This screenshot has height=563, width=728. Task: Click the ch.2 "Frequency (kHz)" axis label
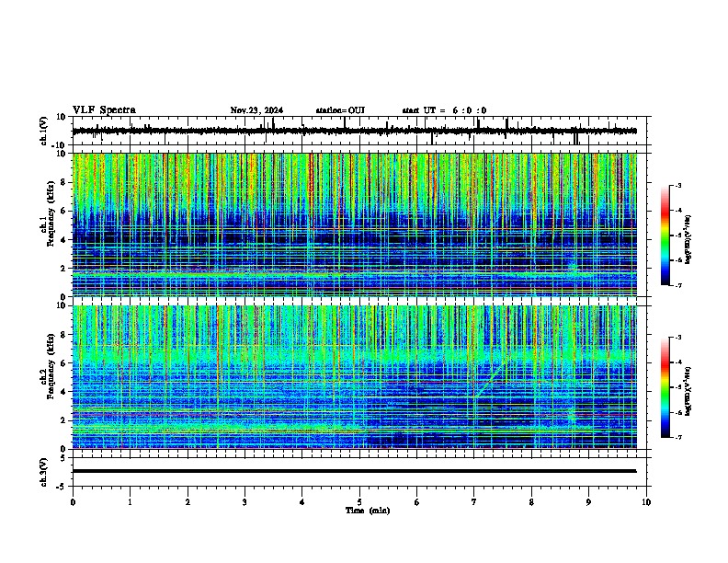pos(51,366)
